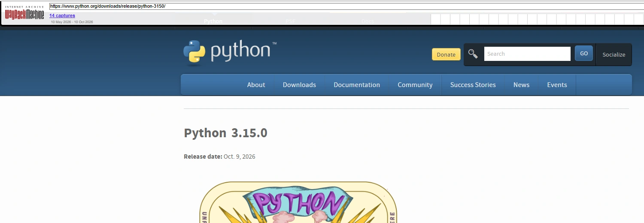Switch to the faded Docs top tab

368,21
